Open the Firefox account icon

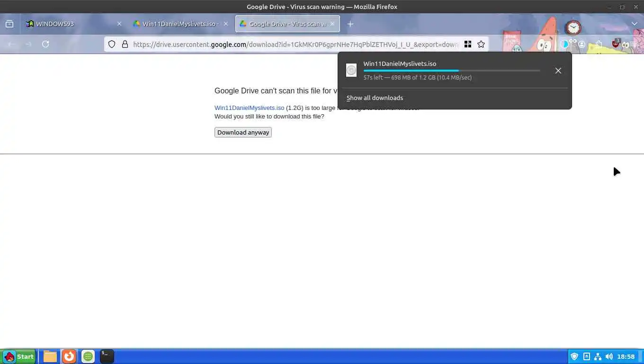[581, 44]
